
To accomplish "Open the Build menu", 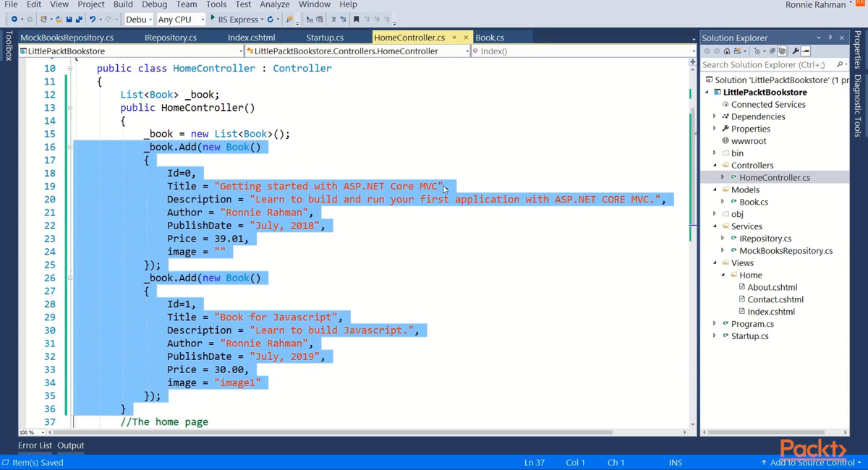I will [x=123, y=4].
